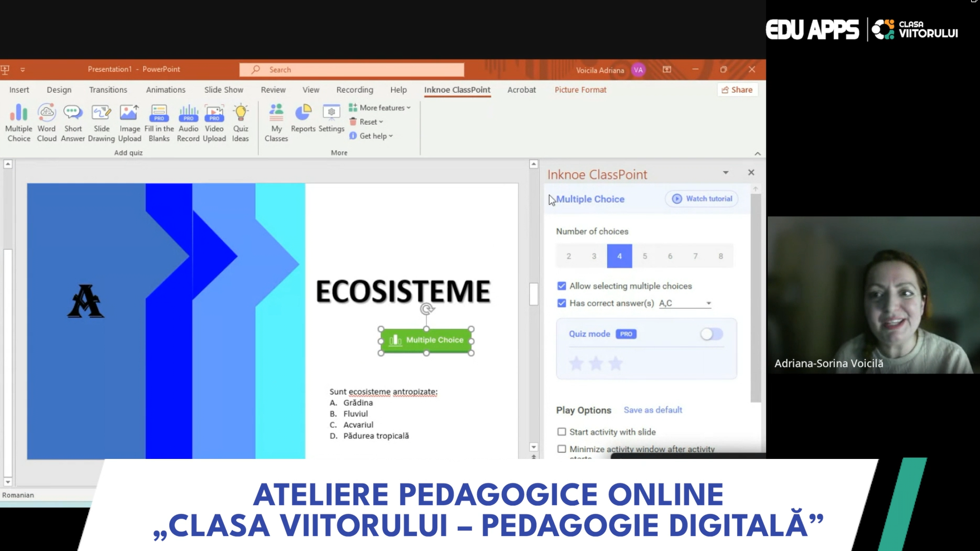This screenshot has height=551, width=980.
Task: Uncheck Has correct answer(s)
Action: point(561,303)
